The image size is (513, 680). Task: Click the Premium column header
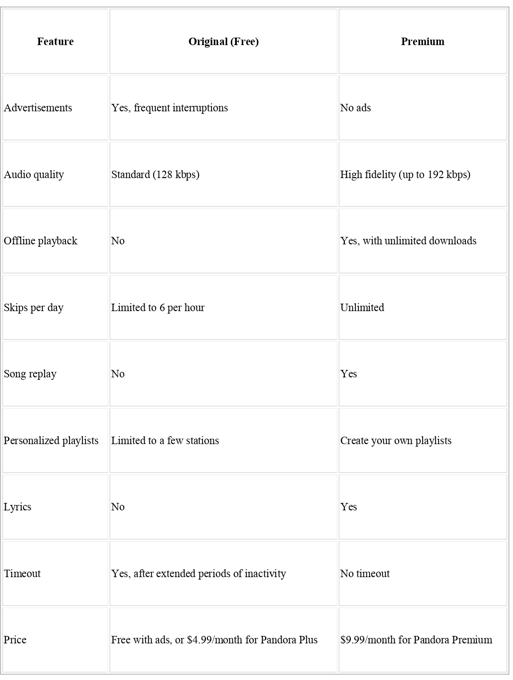pyautogui.click(x=422, y=42)
